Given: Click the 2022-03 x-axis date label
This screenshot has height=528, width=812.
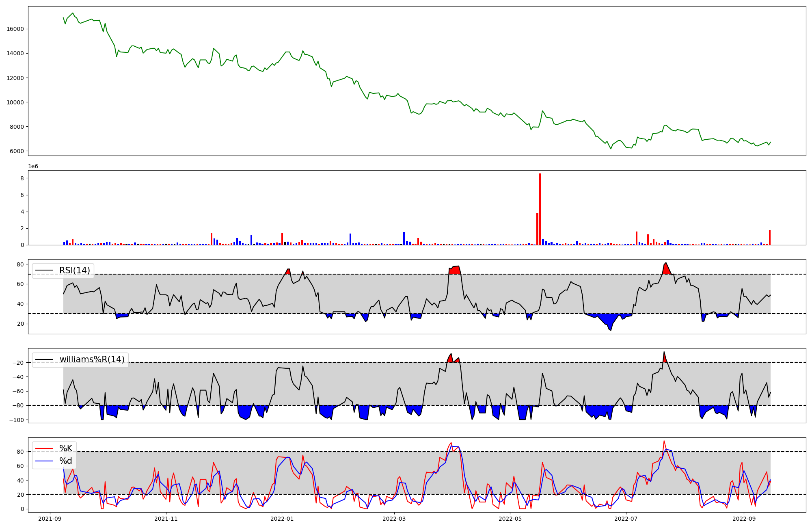Looking at the screenshot, I should [394, 519].
